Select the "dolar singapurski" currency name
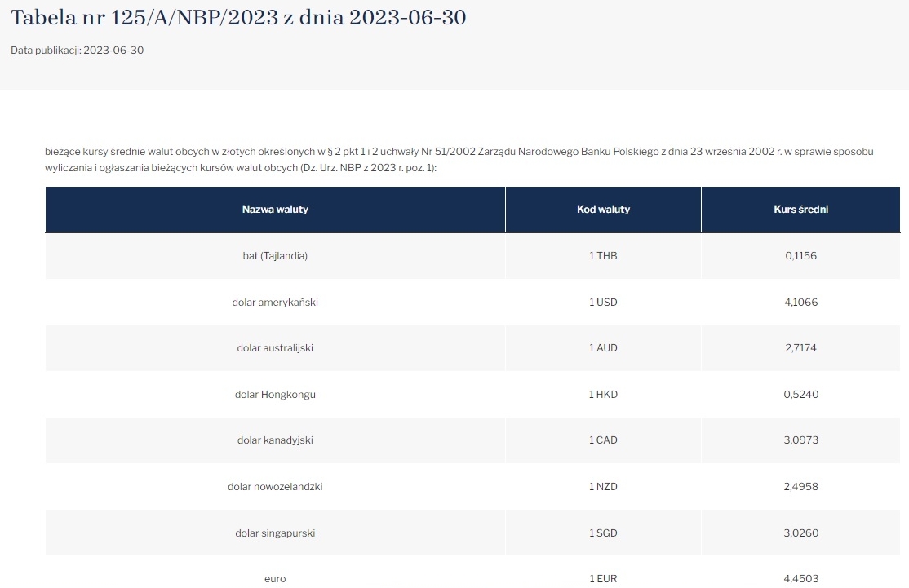Image resolution: width=909 pixels, height=588 pixels. pyautogui.click(x=275, y=533)
